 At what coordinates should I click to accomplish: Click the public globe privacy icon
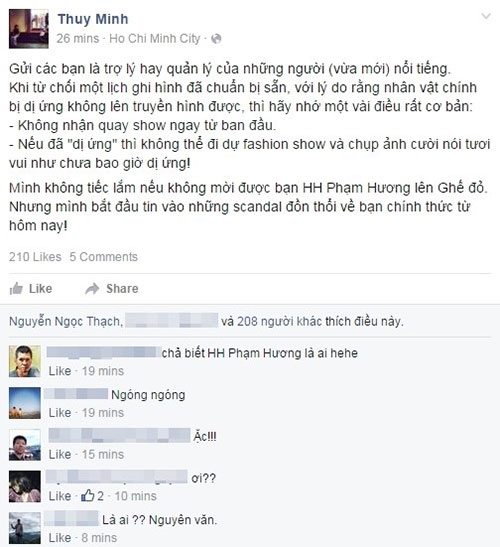(216, 39)
